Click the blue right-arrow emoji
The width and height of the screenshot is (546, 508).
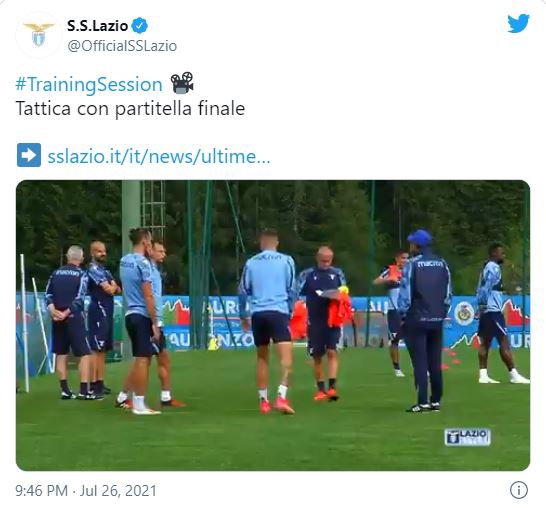point(29,155)
